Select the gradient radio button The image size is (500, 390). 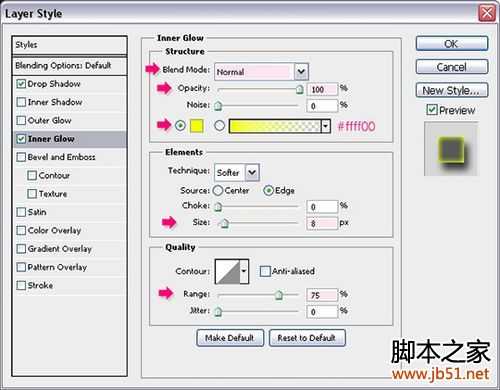pos(219,126)
